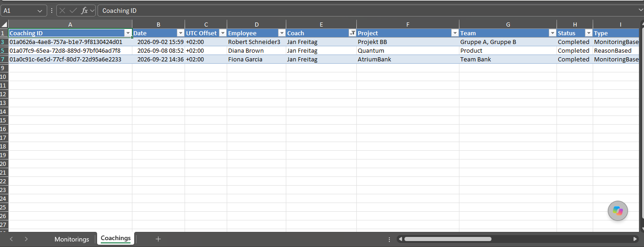Click the next sheet navigation arrow
The width and height of the screenshot is (644, 247).
(26, 239)
